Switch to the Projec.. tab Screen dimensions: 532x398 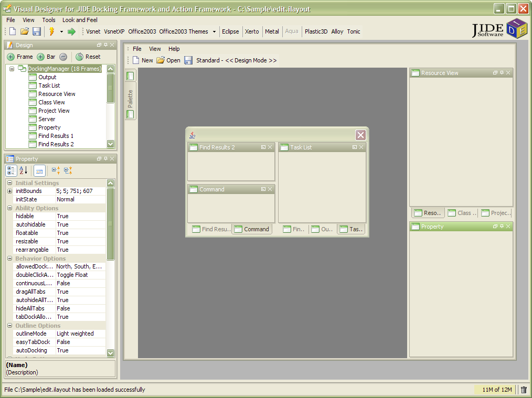coord(495,213)
